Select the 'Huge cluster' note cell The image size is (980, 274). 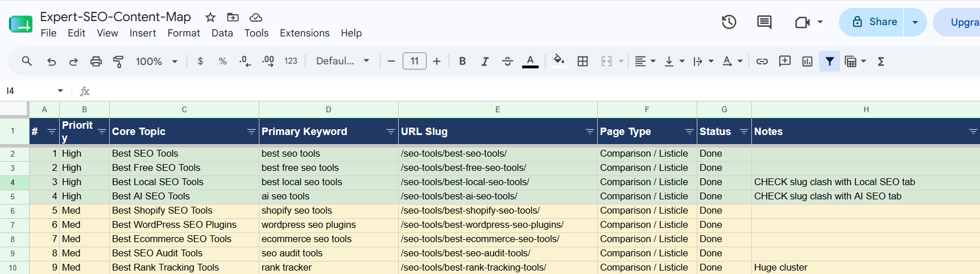point(866,268)
